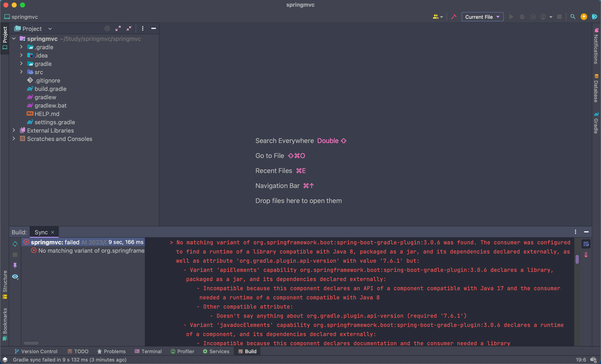Toggle the Structure side tool window
The width and height of the screenshot is (601, 364).
click(5, 285)
